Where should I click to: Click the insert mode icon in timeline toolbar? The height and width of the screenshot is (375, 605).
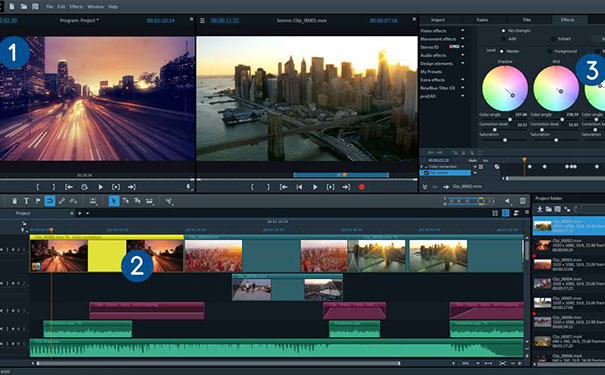point(93,201)
